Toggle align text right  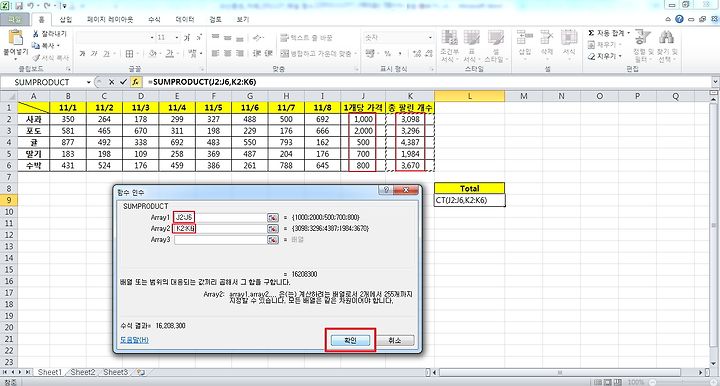[x=240, y=54]
